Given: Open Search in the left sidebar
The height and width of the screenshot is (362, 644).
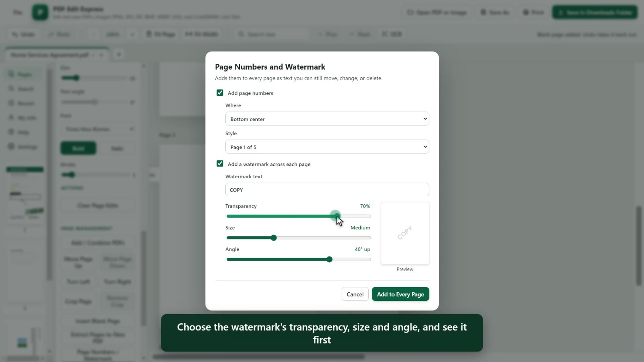Looking at the screenshot, I should click(25, 89).
